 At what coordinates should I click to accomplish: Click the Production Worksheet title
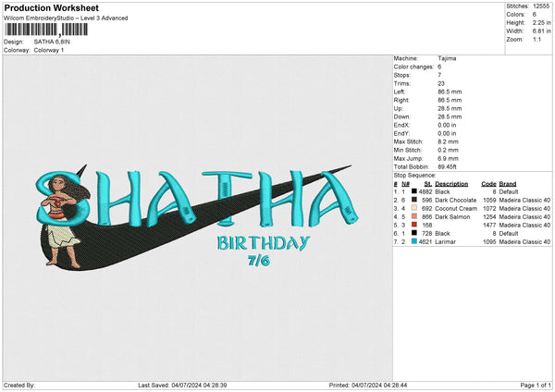(51, 7)
